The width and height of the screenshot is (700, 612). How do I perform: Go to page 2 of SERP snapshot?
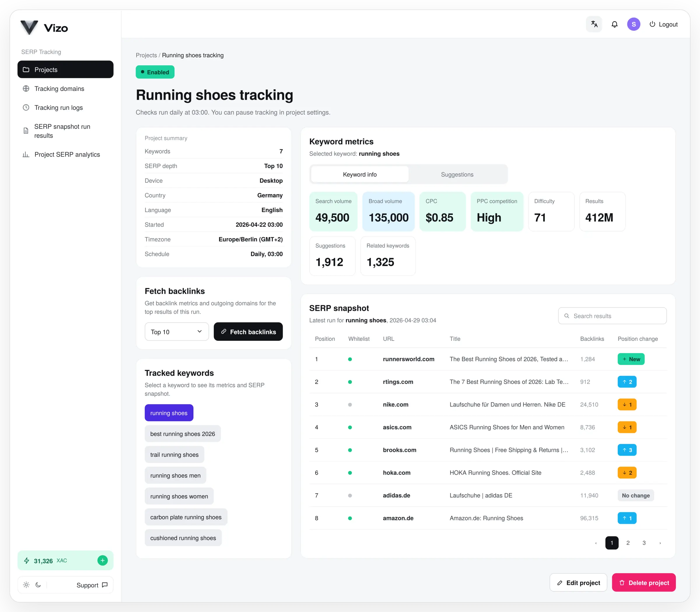[628, 543]
